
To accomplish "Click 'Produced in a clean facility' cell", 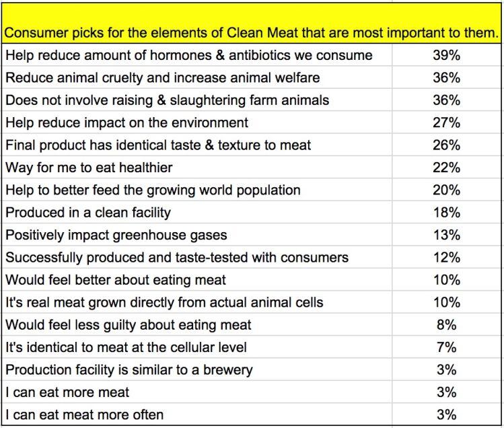I will point(88,213).
